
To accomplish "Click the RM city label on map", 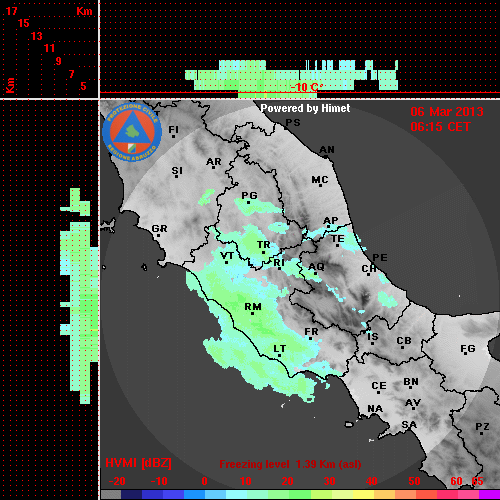I will (253, 306).
